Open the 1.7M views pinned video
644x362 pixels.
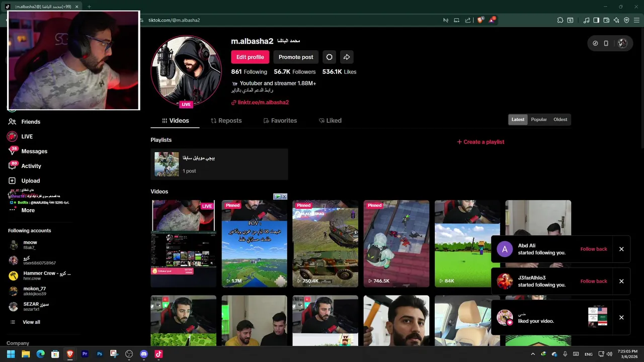click(x=254, y=244)
